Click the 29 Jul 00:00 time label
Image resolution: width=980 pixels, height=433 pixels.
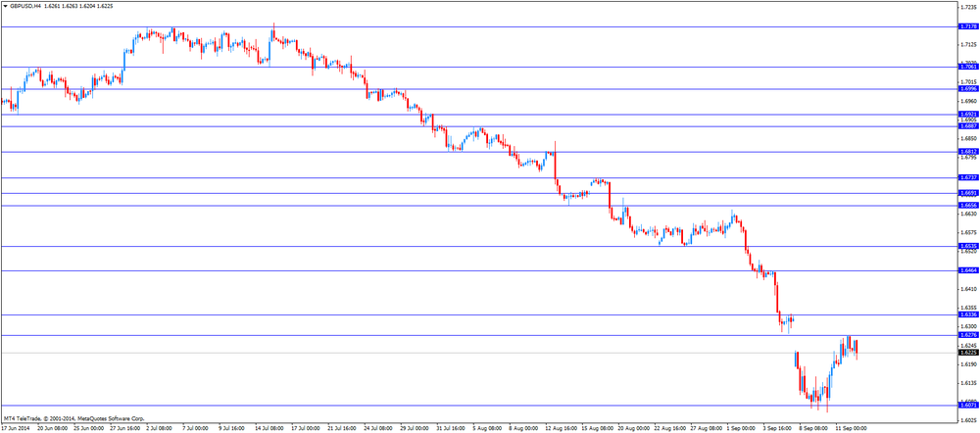(415, 429)
